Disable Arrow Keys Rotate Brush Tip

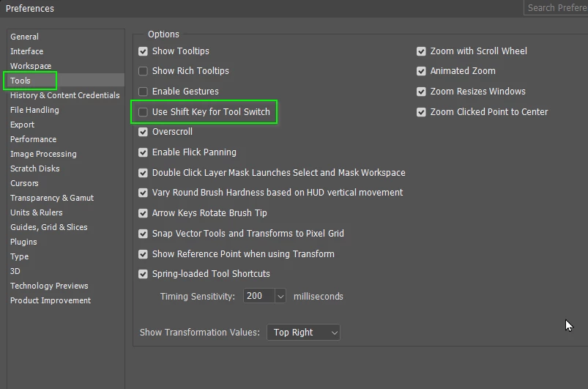143,213
